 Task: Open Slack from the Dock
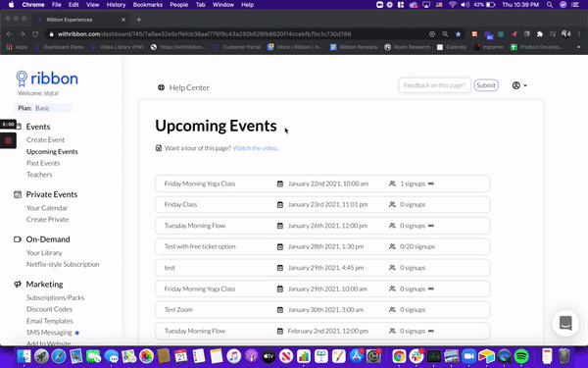point(416,356)
